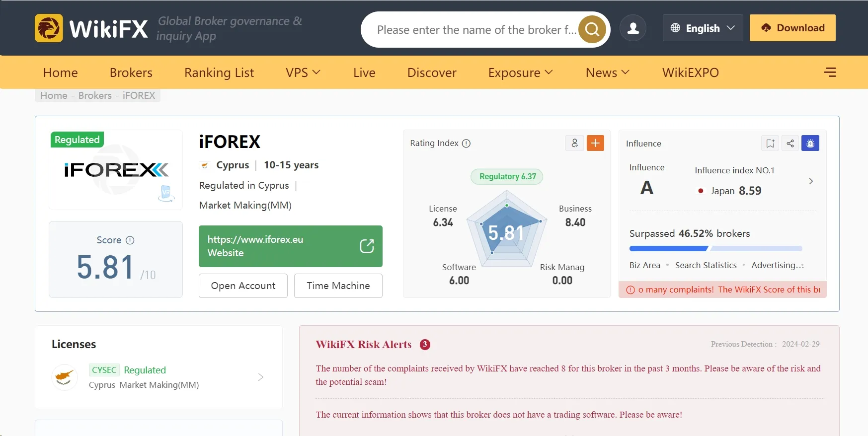Open the Discover navigation item
868x436 pixels.
pos(432,73)
